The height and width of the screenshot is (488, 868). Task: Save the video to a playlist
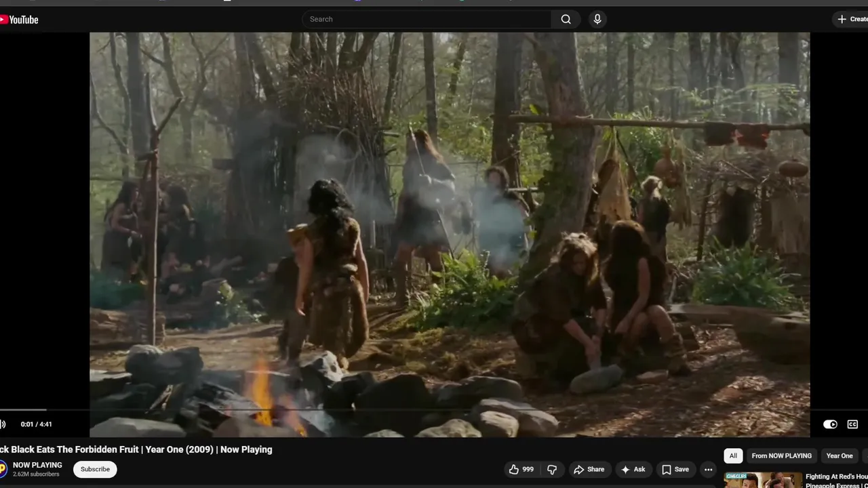675,469
